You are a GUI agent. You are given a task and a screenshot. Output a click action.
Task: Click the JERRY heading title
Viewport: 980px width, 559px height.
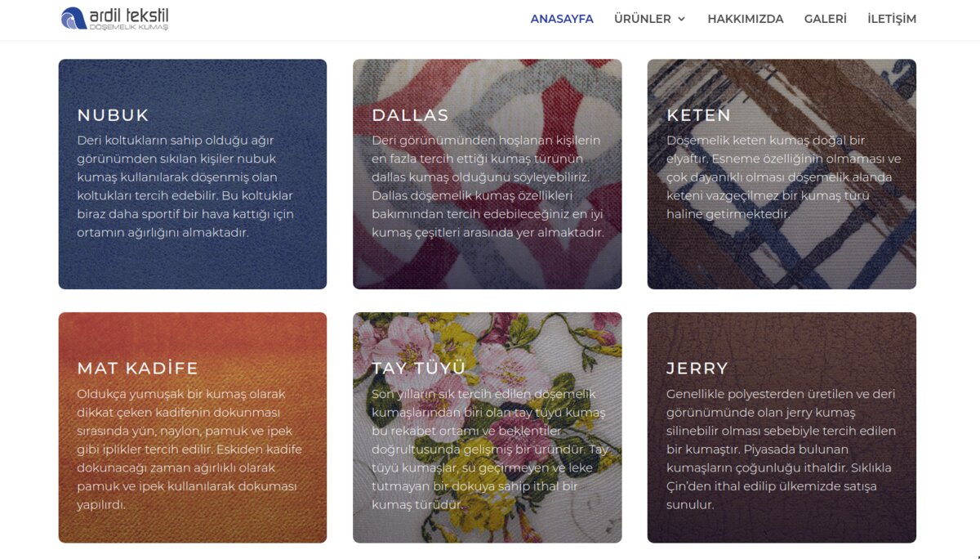coord(697,369)
